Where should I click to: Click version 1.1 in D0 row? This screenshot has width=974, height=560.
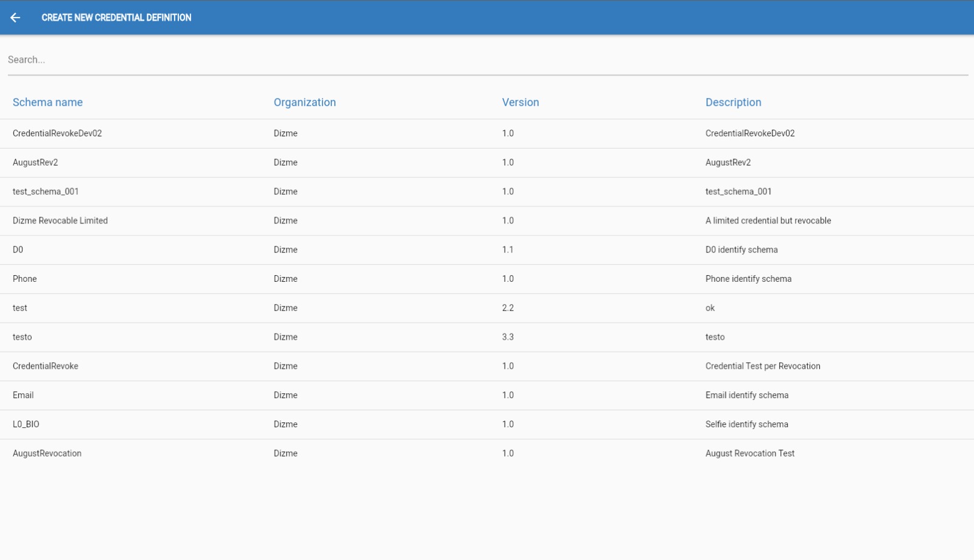point(508,250)
